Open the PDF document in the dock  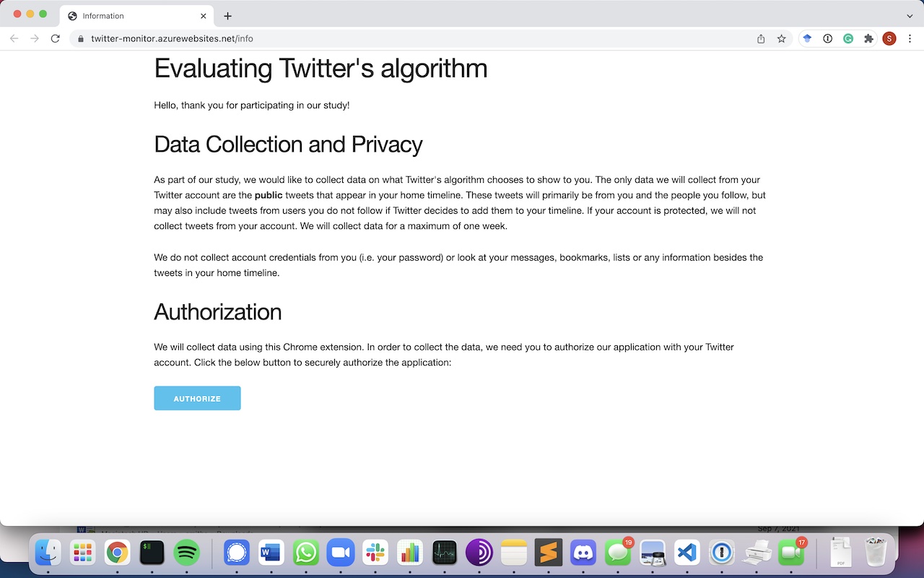tap(841, 553)
